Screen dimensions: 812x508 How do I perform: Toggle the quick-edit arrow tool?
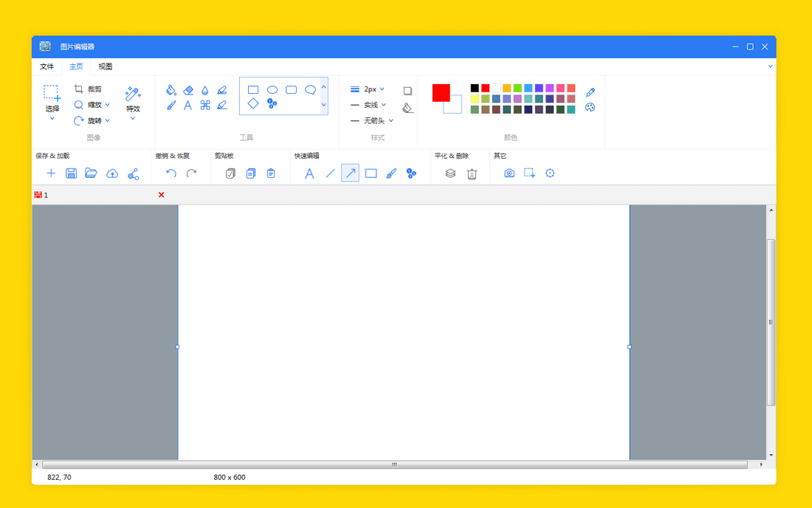(350, 174)
